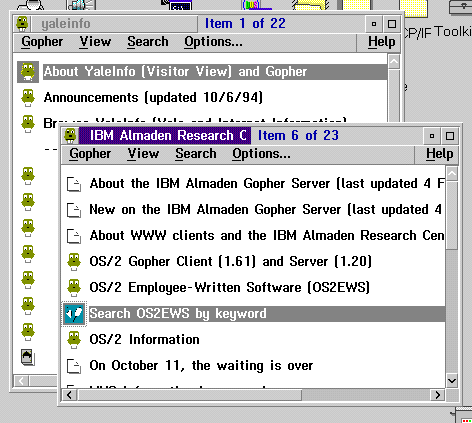Click the document icon for On October 11 item
This screenshot has width=472, height=423.
[x=74, y=366]
